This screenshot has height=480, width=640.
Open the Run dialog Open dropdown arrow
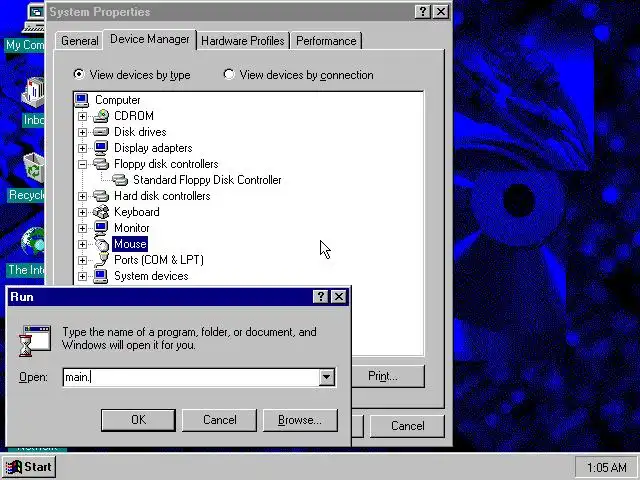[x=327, y=377]
